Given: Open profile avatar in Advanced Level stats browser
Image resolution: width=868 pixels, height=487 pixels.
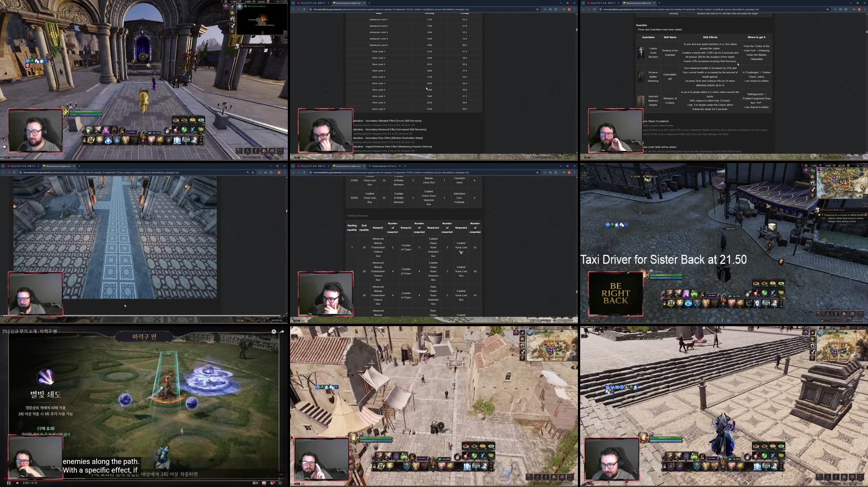Looking at the screenshot, I should click(569, 9).
